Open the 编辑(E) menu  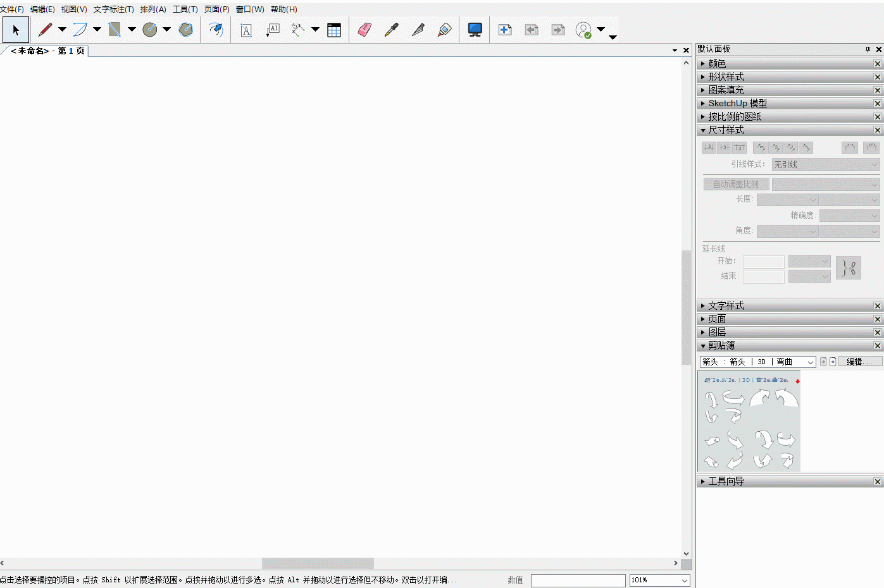(x=42, y=9)
